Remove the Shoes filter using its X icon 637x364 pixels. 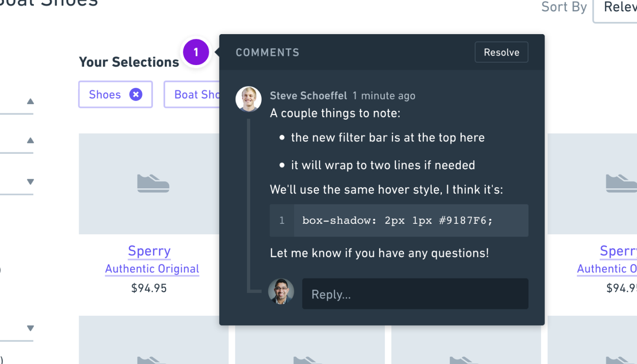click(x=136, y=94)
